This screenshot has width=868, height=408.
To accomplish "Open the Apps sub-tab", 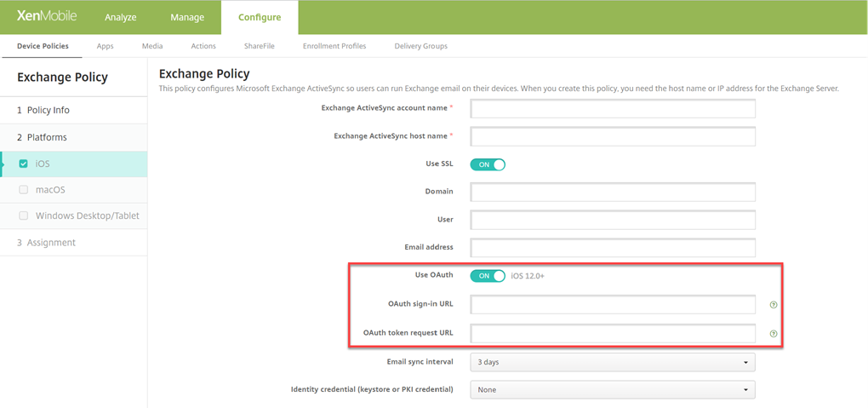I will coord(106,46).
